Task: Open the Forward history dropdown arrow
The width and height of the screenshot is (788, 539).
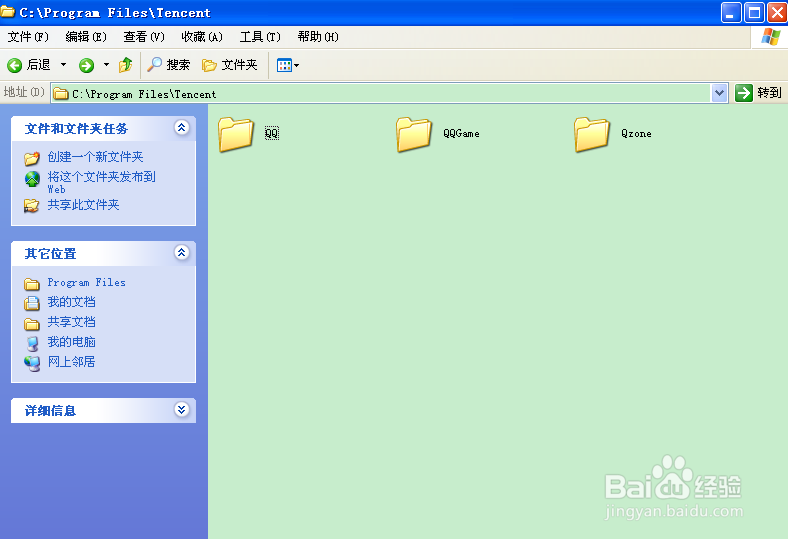Action: coord(106,65)
